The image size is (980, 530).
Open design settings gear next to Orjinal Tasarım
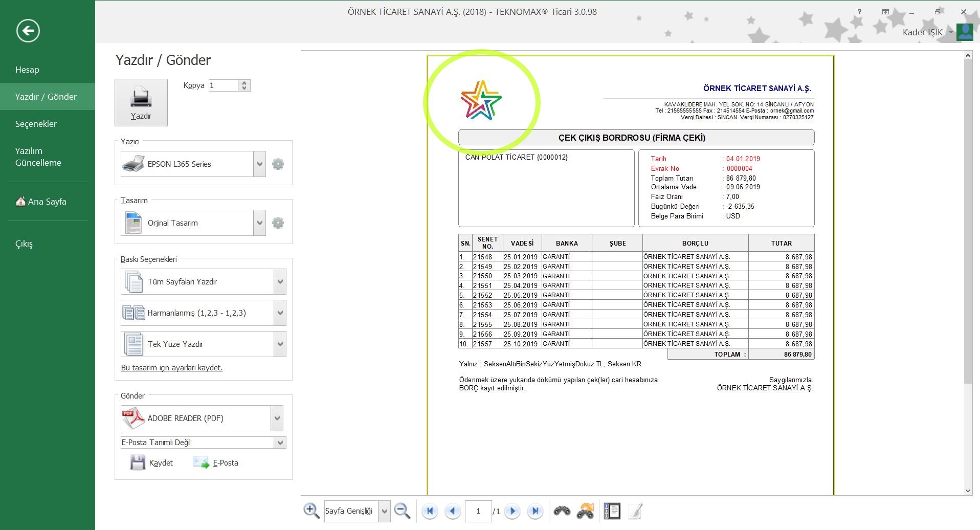pyautogui.click(x=278, y=223)
